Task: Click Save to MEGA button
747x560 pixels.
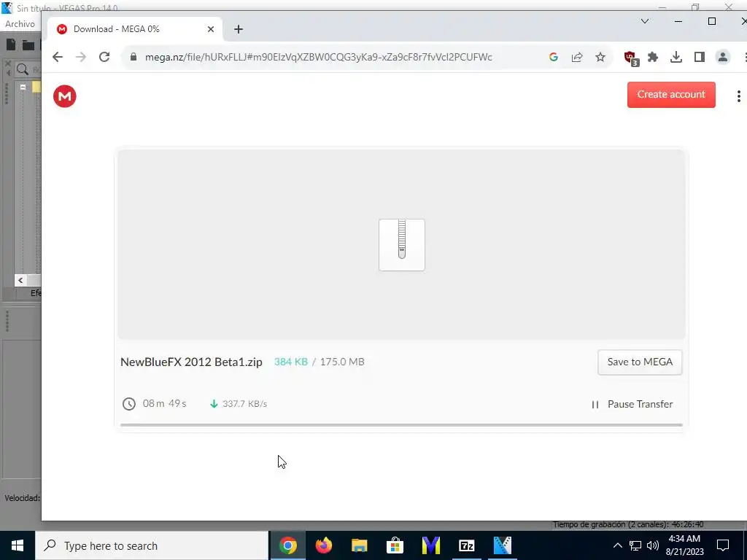Action: pyautogui.click(x=640, y=362)
